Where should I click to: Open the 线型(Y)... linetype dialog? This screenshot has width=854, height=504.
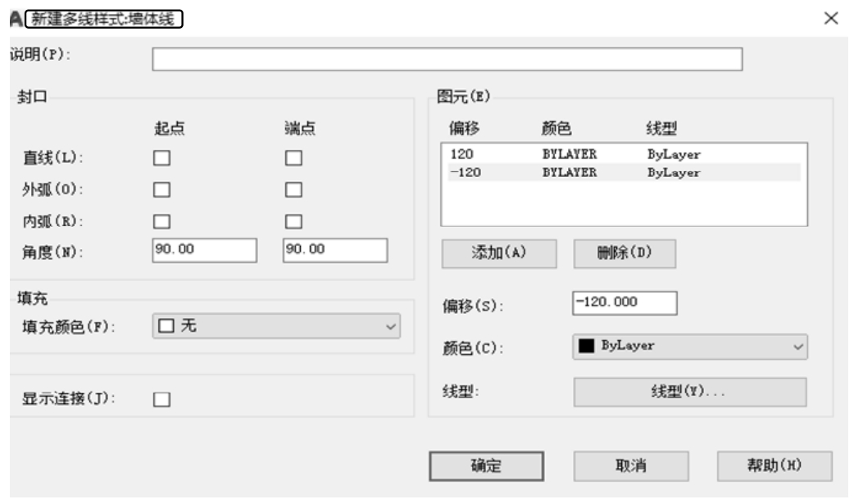click(688, 392)
